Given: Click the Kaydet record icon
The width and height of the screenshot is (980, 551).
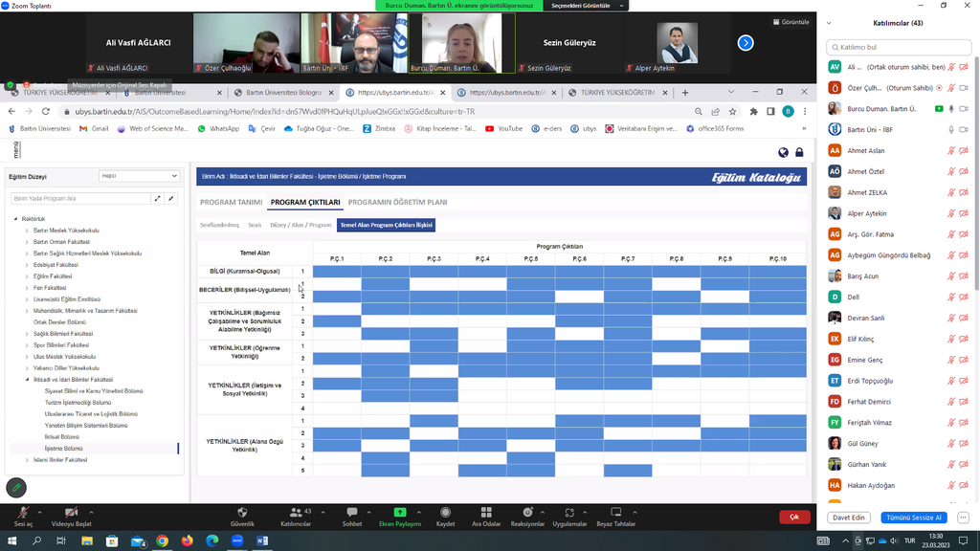Looking at the screenshot, I should [445, 513].
